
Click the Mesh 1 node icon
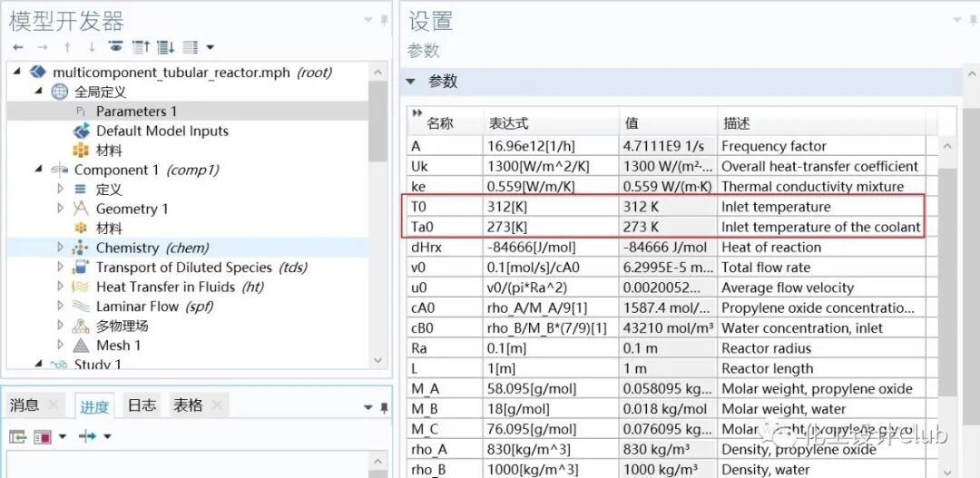tap(81, 345)
